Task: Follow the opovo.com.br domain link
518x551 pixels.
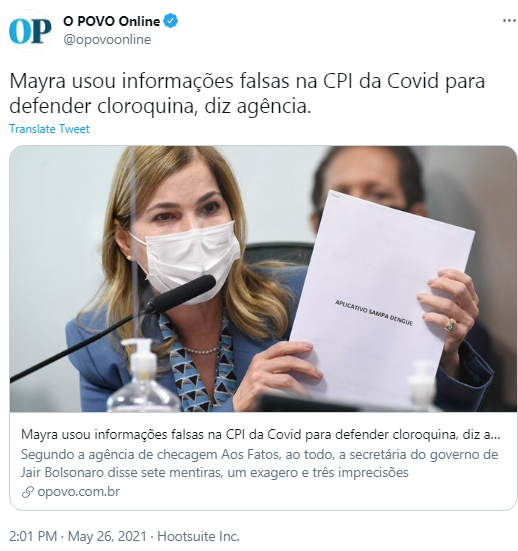Action: (78, 491)
